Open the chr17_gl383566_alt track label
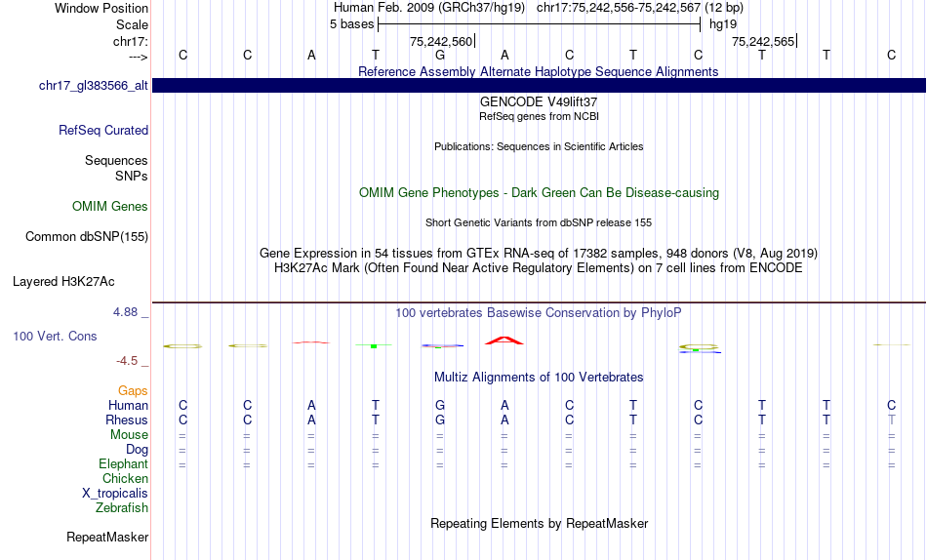This screenshot has height=560, width=927. coord(94,85)
